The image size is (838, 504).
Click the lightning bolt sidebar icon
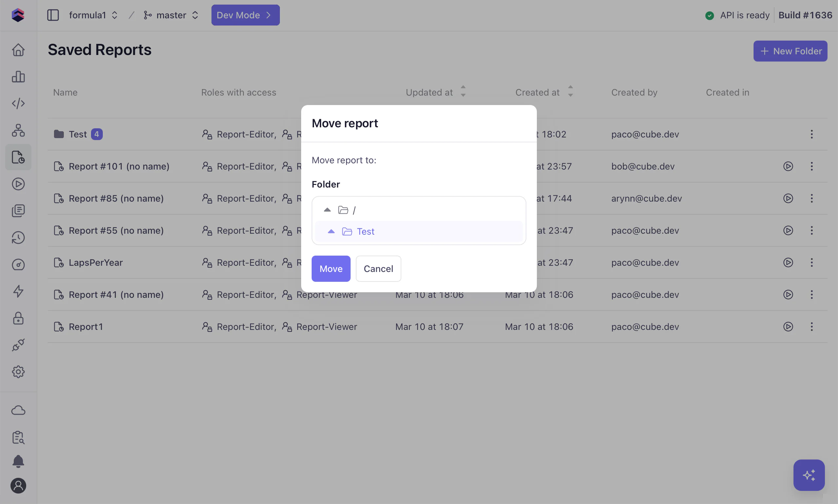tap(18, 291)
